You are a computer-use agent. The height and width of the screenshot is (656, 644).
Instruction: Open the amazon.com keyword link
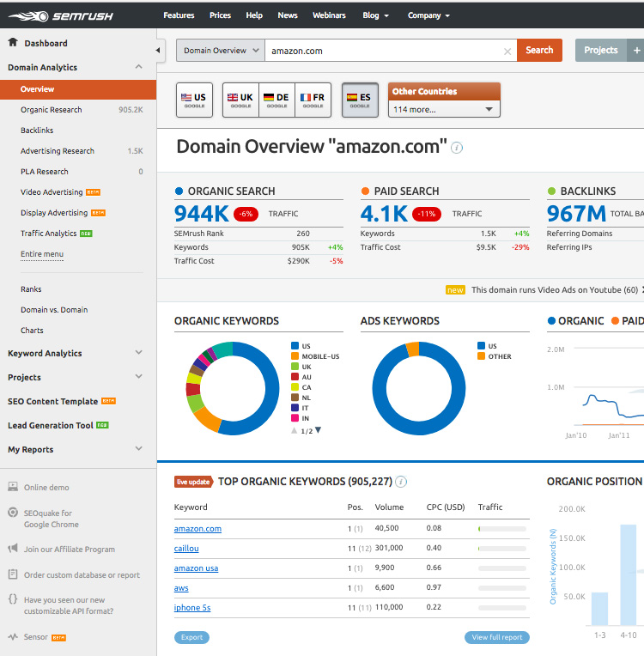[x=197, y=528]
